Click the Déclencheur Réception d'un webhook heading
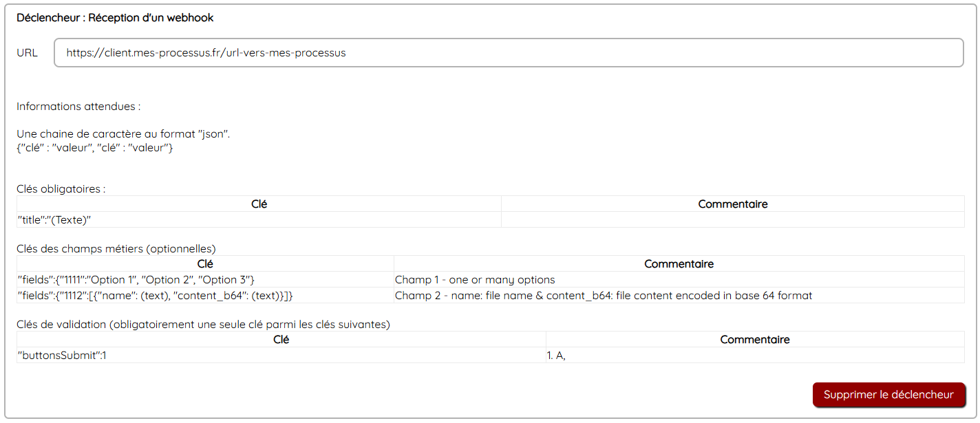 click(115, 18)
